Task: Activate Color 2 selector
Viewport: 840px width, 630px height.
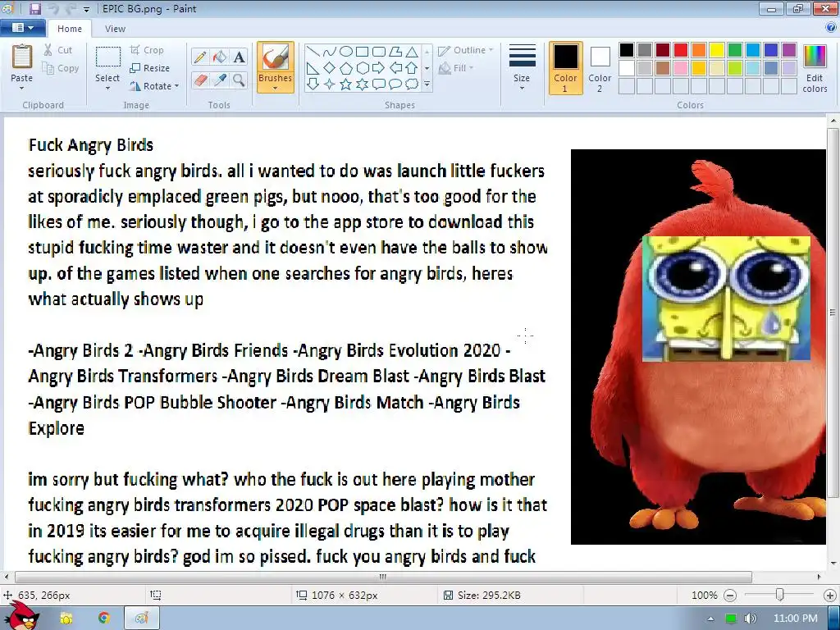Action: [600, 69]
